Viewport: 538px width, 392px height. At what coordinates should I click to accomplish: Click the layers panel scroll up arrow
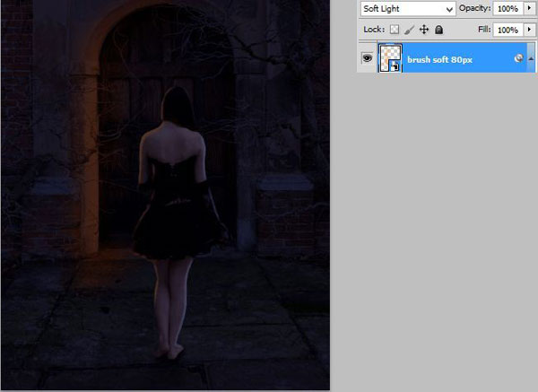pos(531,58)
